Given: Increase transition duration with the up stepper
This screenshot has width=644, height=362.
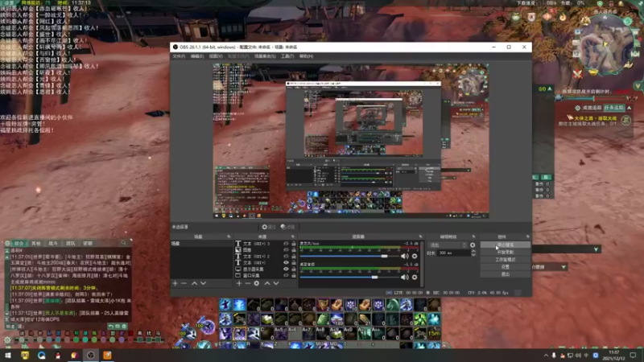Looking at the screenshot, I should click(x=473, y=252).
